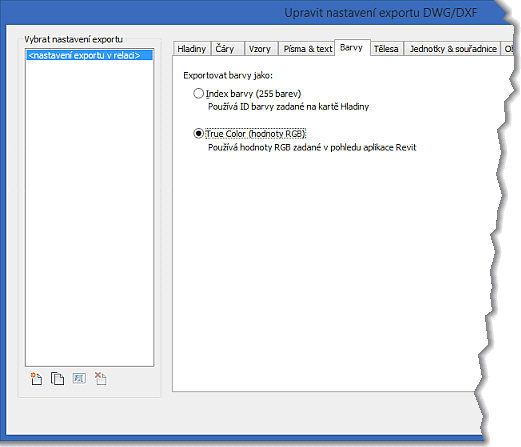Click the new export setup icon
521x447 pixels.
pyautogui.click(x=36, y=379)
